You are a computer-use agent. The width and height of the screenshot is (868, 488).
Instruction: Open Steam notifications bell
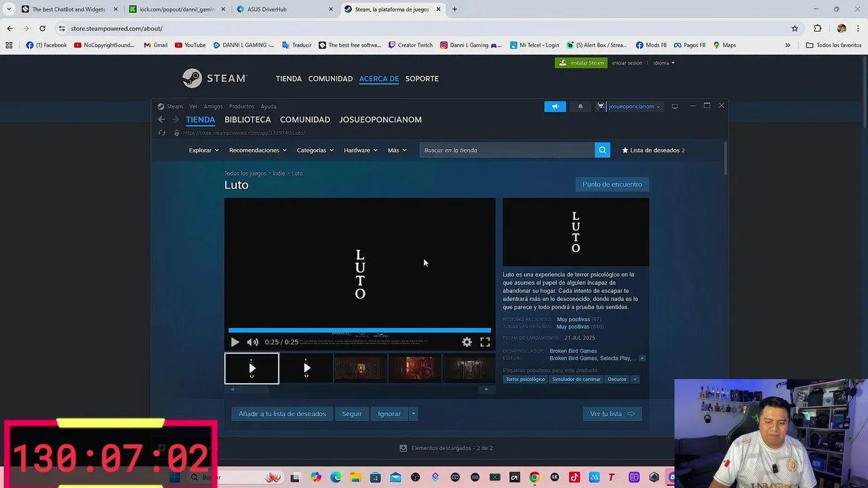(x=580, y=106)
